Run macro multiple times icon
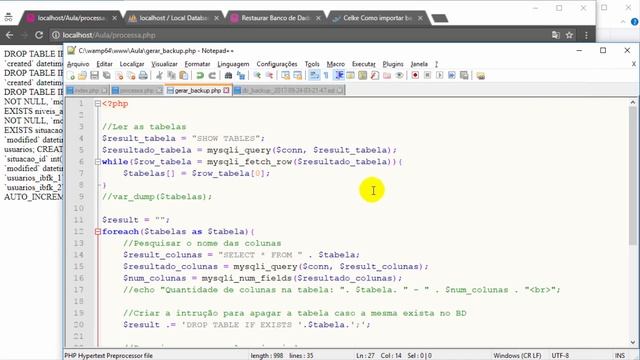Viewport: 640px width, 360px height. click(452, 76)
